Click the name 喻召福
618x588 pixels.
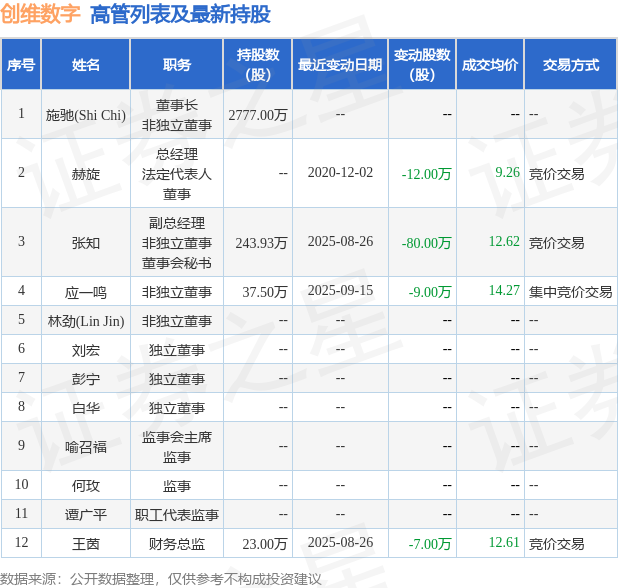86,447
